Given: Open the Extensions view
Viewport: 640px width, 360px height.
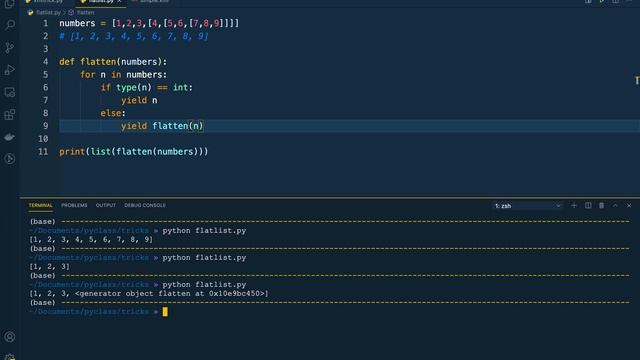Looking at the screenshot, I should click(x=9, y=114).
